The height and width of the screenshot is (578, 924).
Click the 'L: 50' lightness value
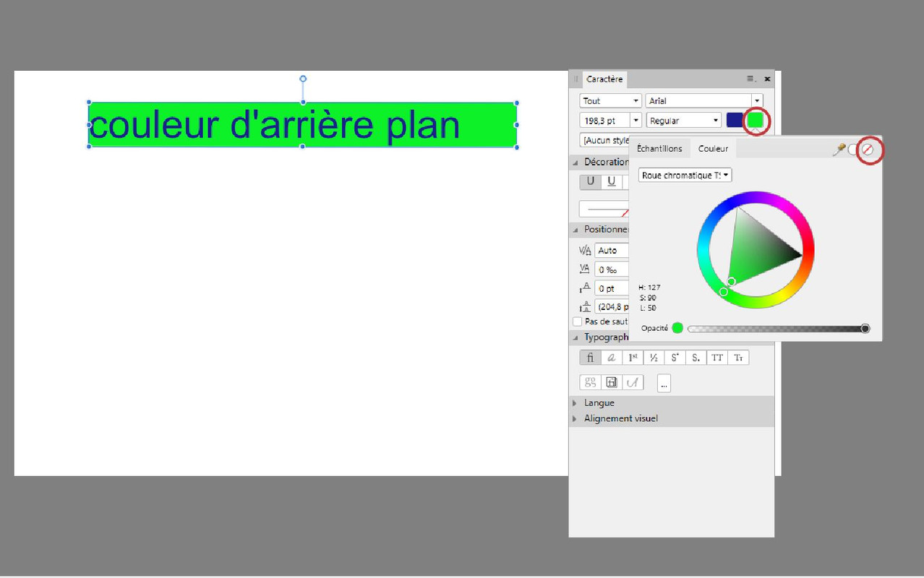tap(647, 308)
